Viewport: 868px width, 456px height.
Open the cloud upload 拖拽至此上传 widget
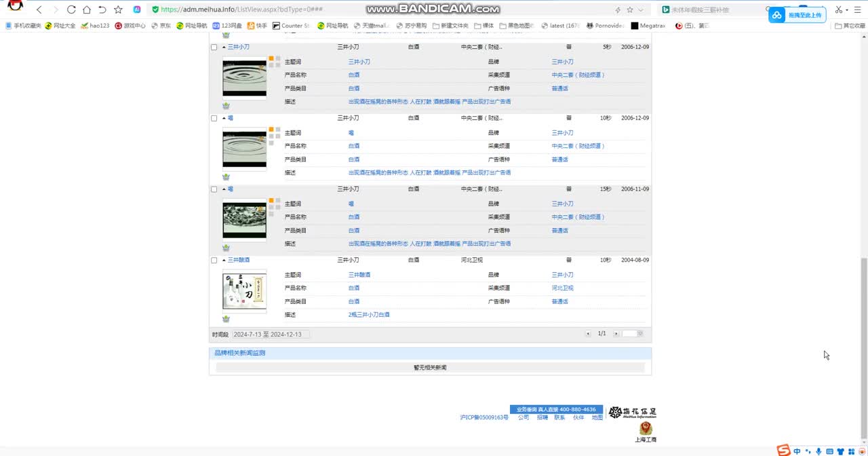797,15
